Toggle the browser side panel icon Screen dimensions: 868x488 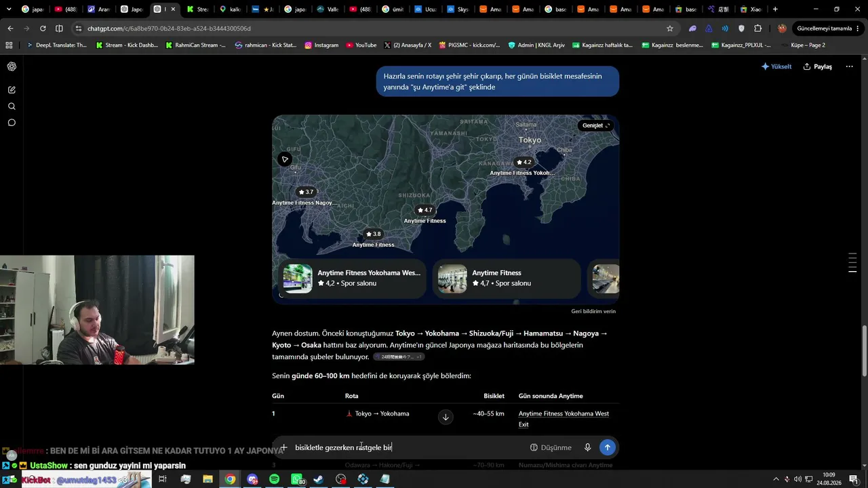point(59,28)
